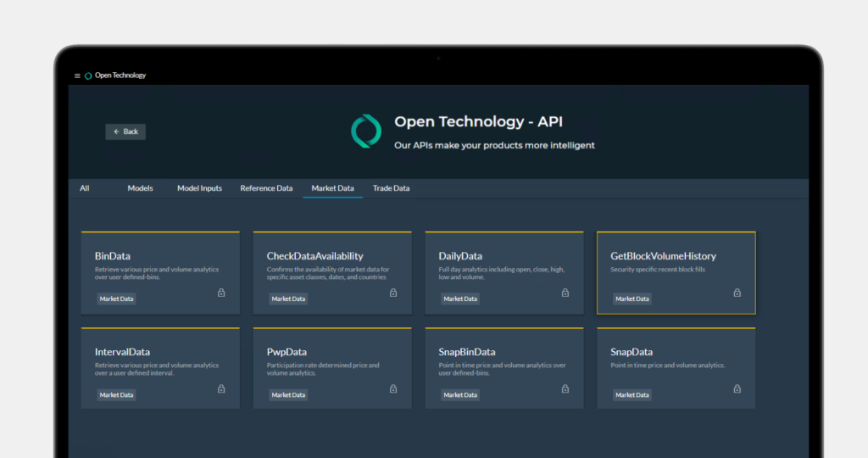
Task: Switch to the Trade Data tab
Action: 392,188
